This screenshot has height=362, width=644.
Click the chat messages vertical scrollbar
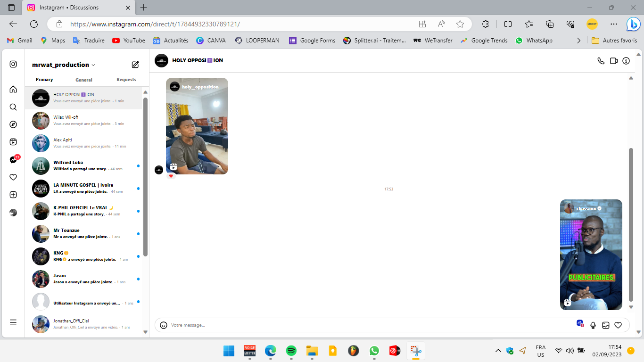(x=631, y=224)
